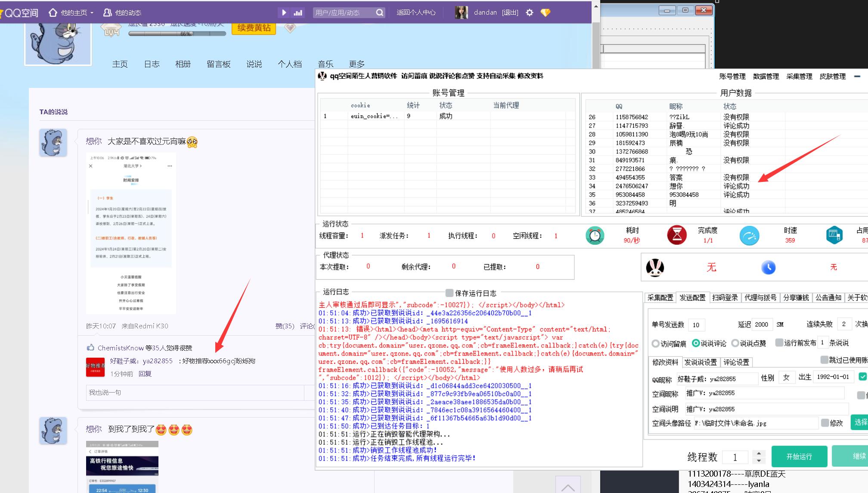This screenshot has height=493, width=868.
Task: Expand the 他的主页 dropdown arrow
Action: click(x=92, y=13)
